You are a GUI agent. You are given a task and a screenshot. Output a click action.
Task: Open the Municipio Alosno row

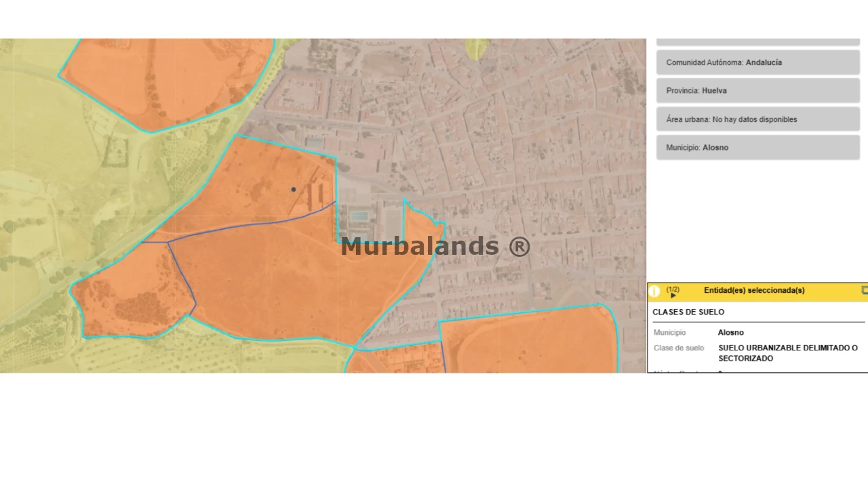tap(757, 148)
